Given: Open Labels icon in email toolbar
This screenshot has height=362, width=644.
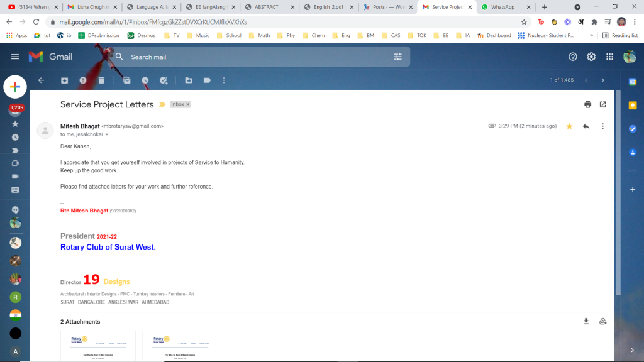Looking at the screenshot, I should point(207,80).
